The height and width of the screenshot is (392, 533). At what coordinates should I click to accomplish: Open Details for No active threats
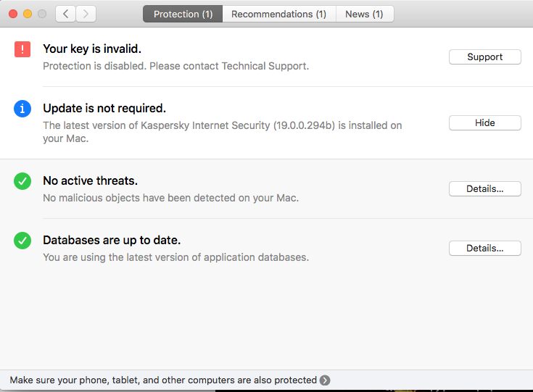tap(484, 188)
